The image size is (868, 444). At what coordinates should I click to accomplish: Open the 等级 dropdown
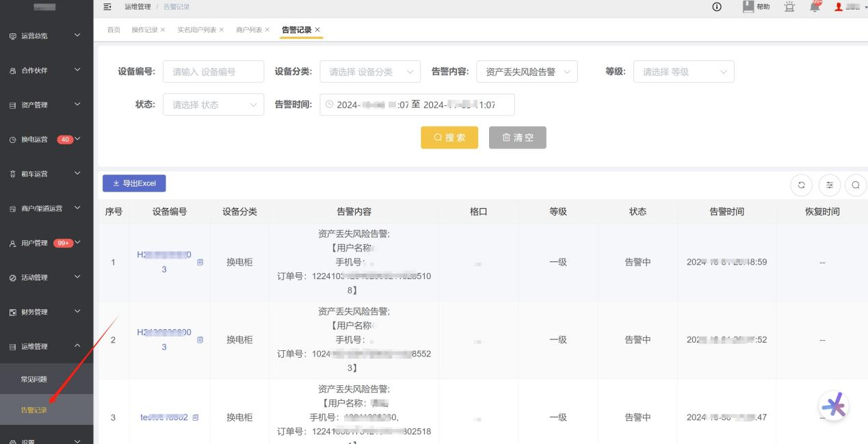click(683, 71)
